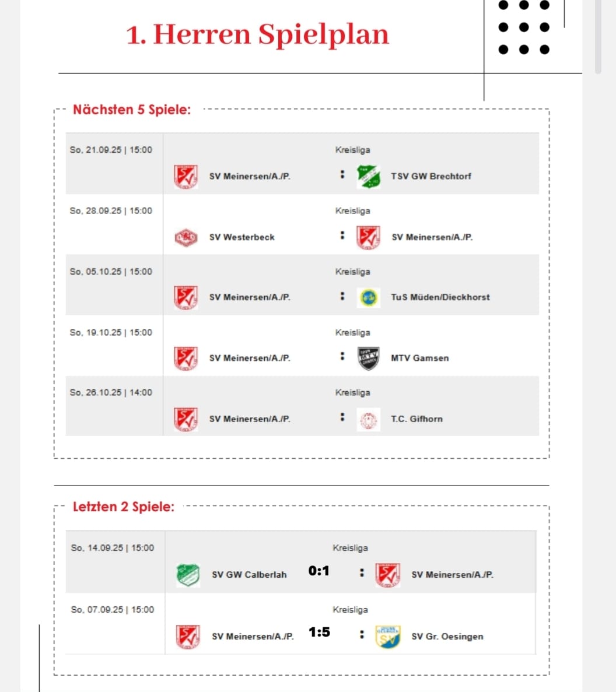Select the MTV Gamsen team name
Image resolution: width=616 pixels, height=692 pixels.
pyautogui.click(x=420, y=358)
